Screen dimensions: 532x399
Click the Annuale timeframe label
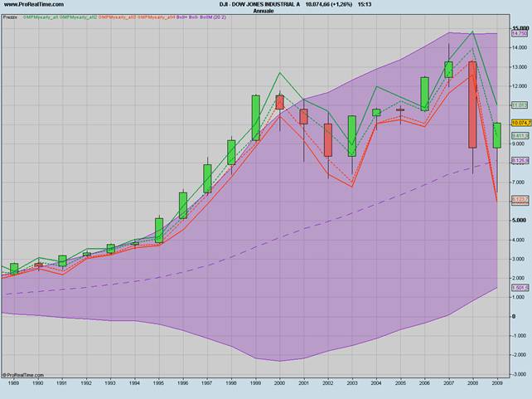(x=264, y=11)
